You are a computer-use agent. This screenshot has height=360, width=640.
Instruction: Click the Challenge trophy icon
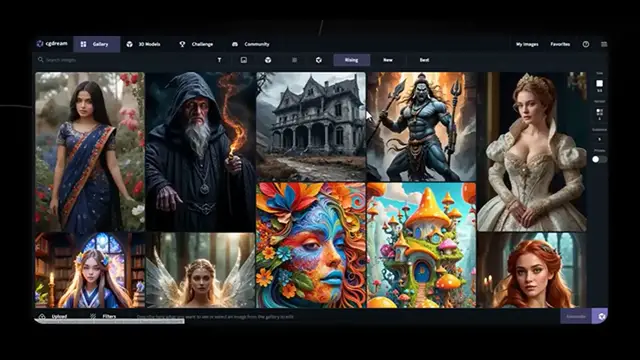[182, 44]
